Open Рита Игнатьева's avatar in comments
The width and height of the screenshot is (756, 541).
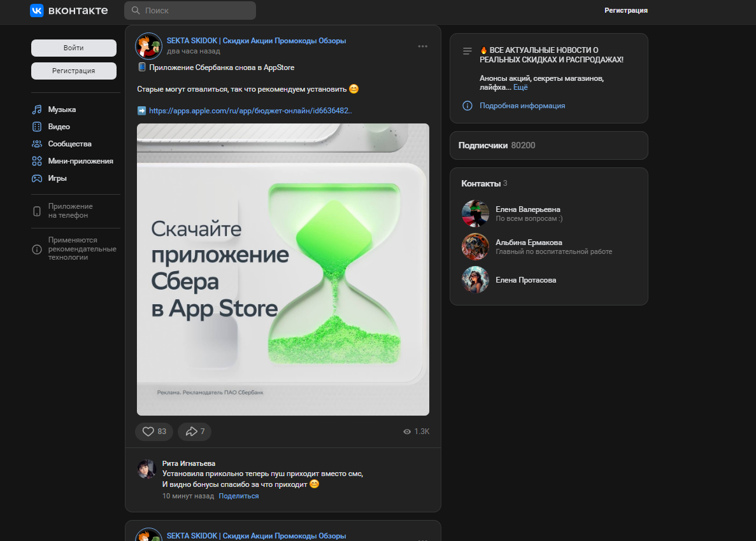146,468
